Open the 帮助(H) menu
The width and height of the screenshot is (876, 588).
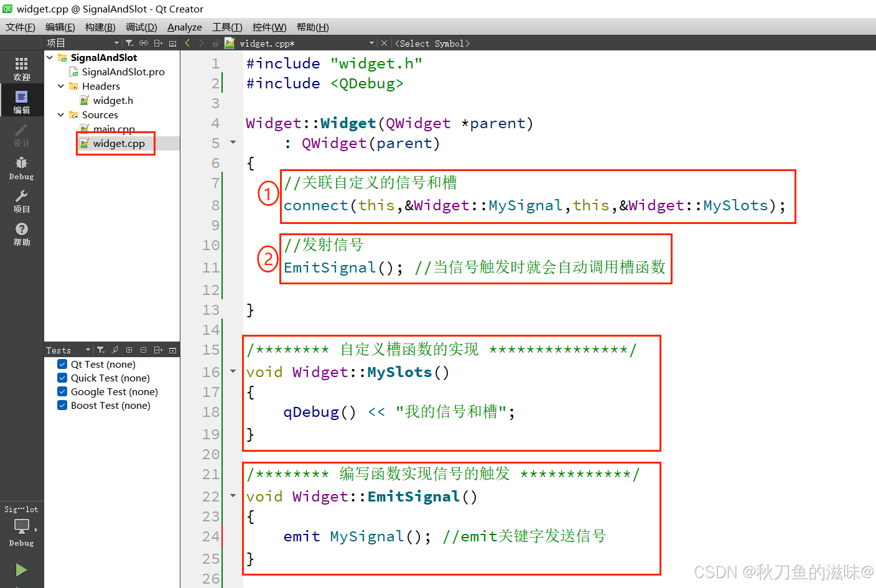312,27
